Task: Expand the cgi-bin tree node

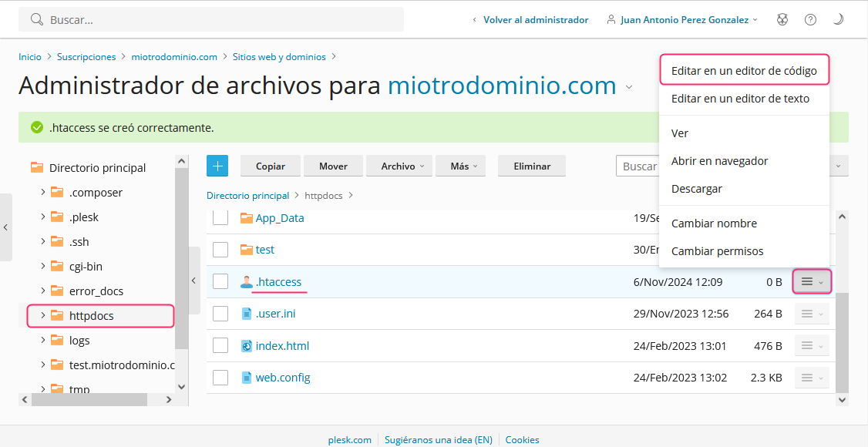Action: tap(42, 266)
